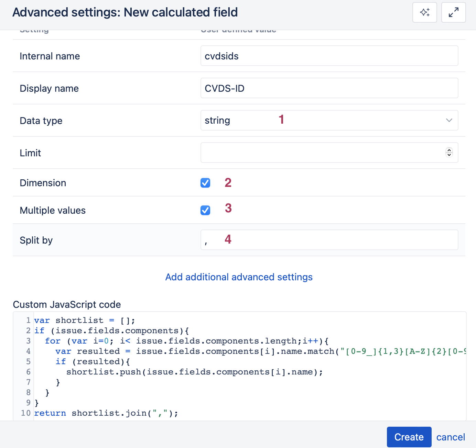Uncheck the Dimension checkbox
Viewport: 476px width, 448px height.
[205, 183]
